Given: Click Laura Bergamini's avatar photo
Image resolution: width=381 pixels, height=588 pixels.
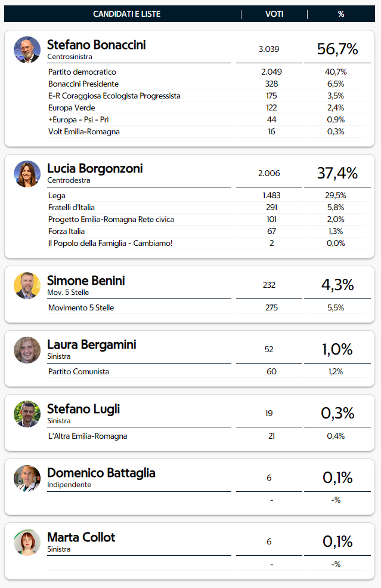Looking at the screenshot, I should coord(27,350).
